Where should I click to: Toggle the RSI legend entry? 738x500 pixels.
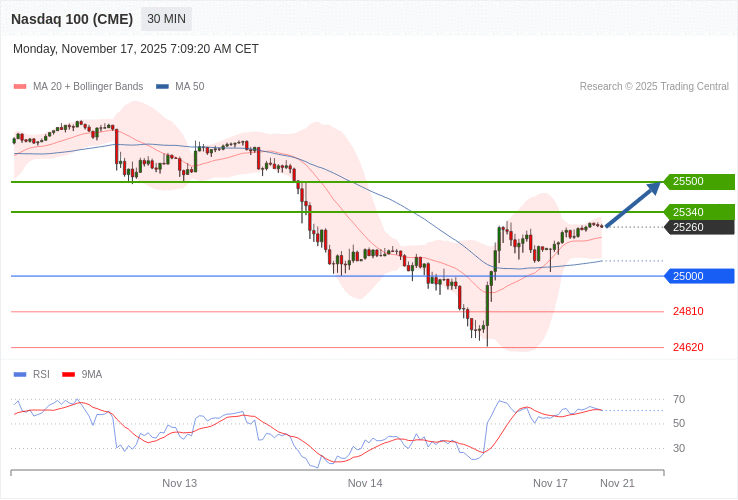click(41, 374)
